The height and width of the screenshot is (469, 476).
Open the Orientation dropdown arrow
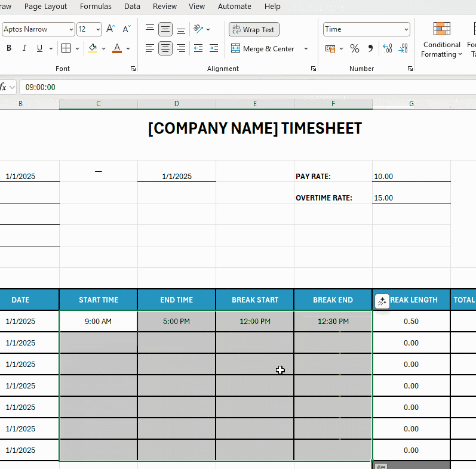pos(208,29)
